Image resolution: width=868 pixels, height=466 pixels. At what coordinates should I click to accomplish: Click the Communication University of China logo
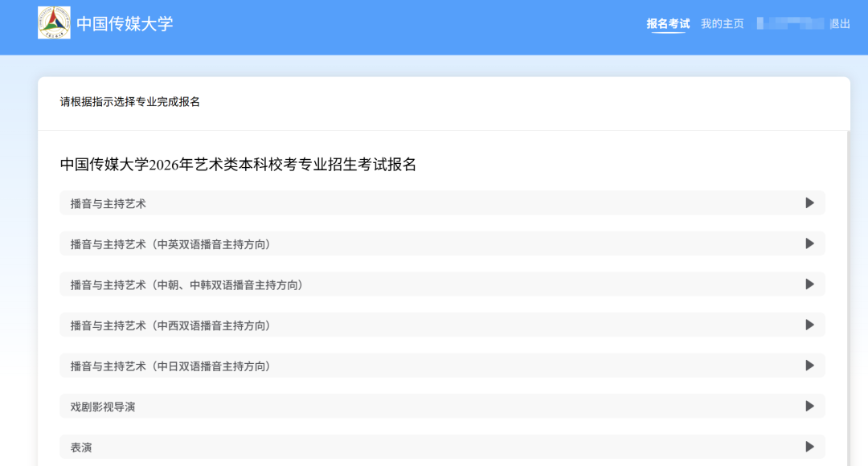click(x=54, y=23)
